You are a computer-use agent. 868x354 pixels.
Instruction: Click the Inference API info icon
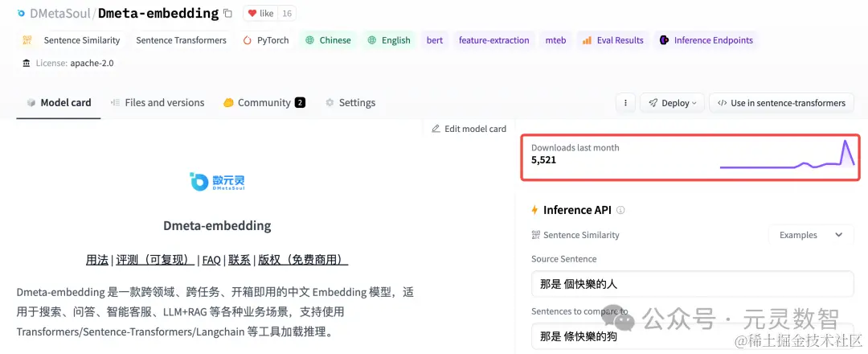pyautogui.click(x=620, y=210)
